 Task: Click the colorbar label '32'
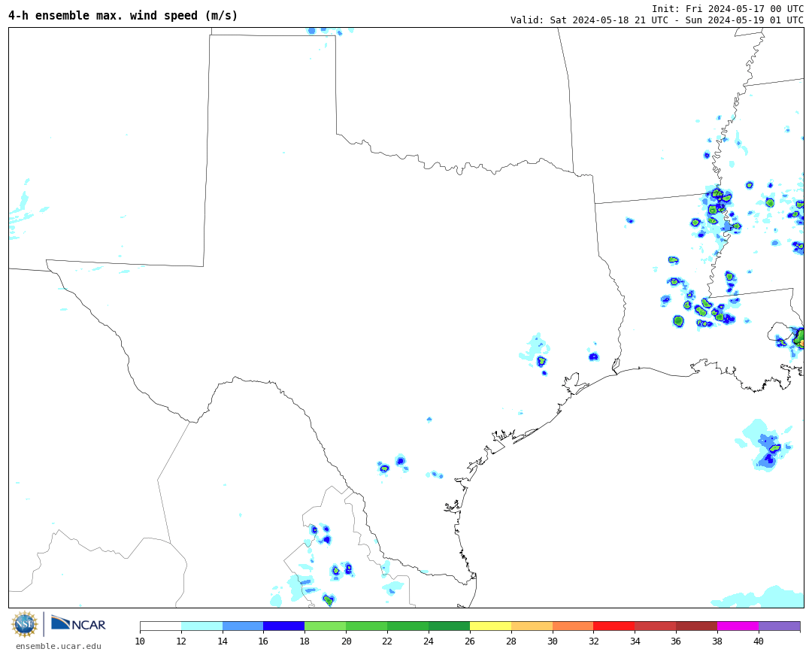coord(593,641)
